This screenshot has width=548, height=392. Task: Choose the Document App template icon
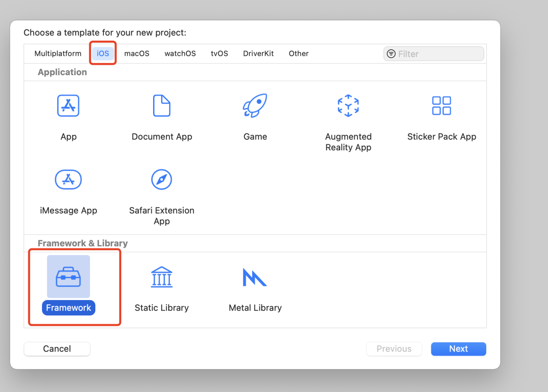pos(162,106)
